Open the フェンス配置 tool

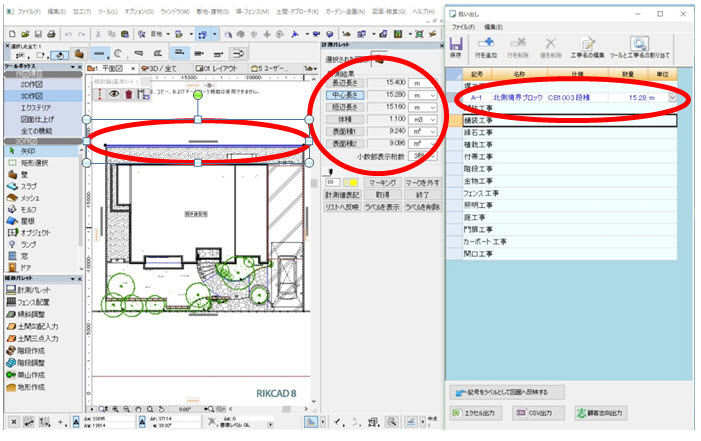pyautogui.click(x=33, y=302)
